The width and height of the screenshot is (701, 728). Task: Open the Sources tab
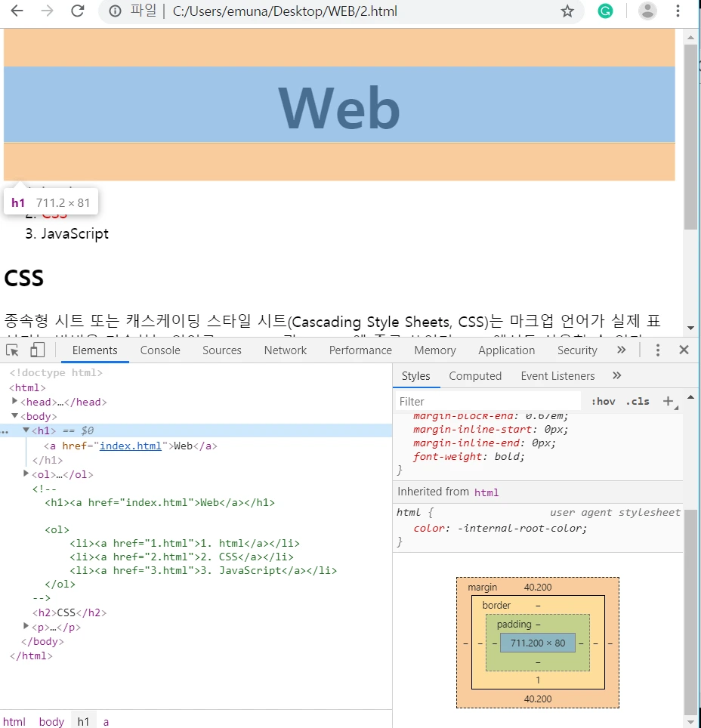(222, 350)
